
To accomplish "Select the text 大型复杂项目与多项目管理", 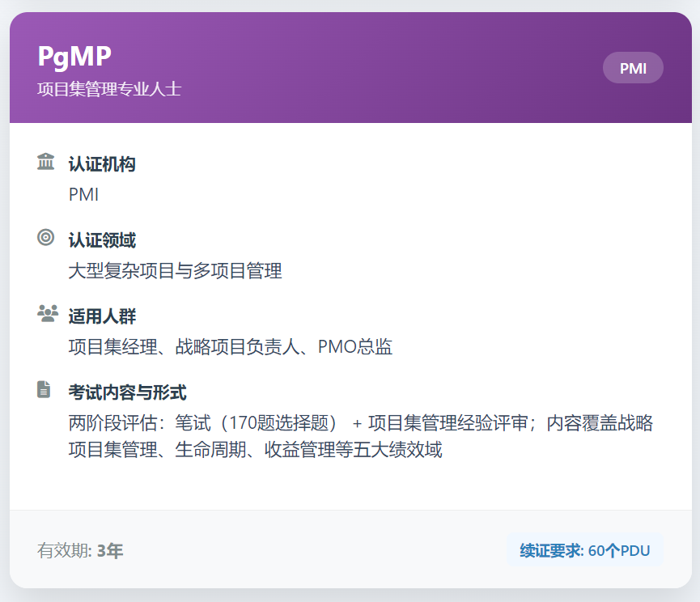I will 175,271.
